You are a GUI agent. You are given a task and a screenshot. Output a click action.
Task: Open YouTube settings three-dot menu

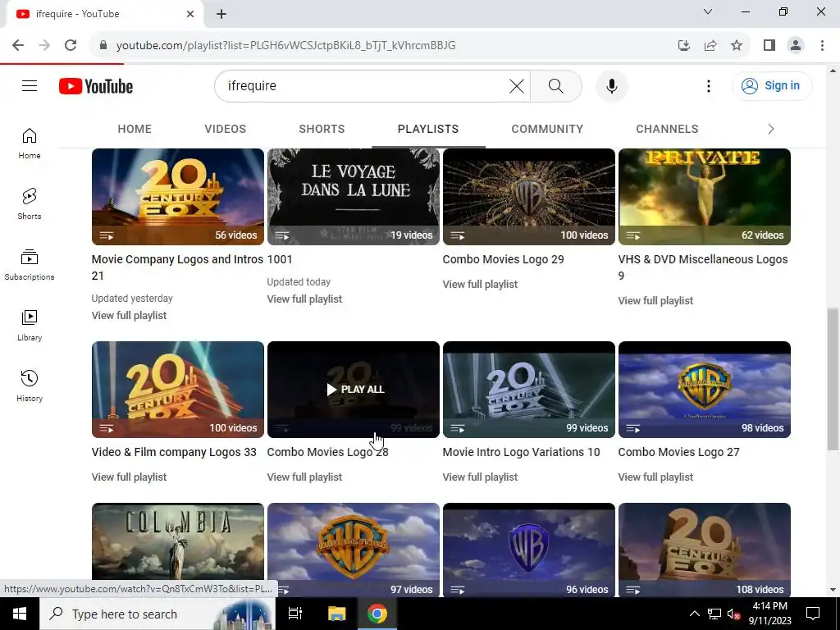pyautogui.click(x=708, y=85)
